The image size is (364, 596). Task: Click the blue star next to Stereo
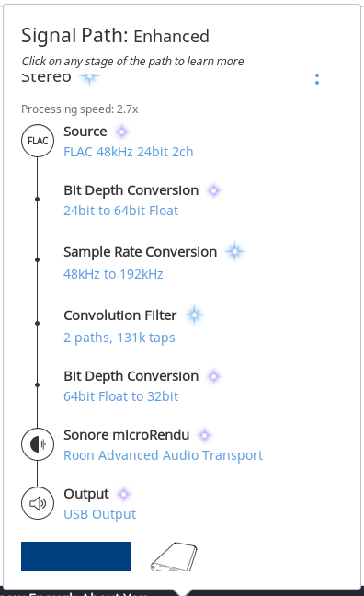(90, 78)
